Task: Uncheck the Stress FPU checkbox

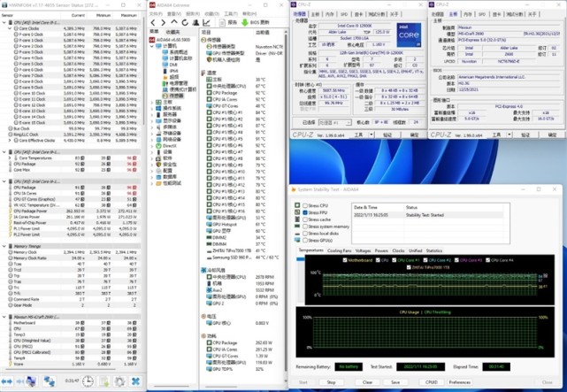Action: (x=305, y=213)
